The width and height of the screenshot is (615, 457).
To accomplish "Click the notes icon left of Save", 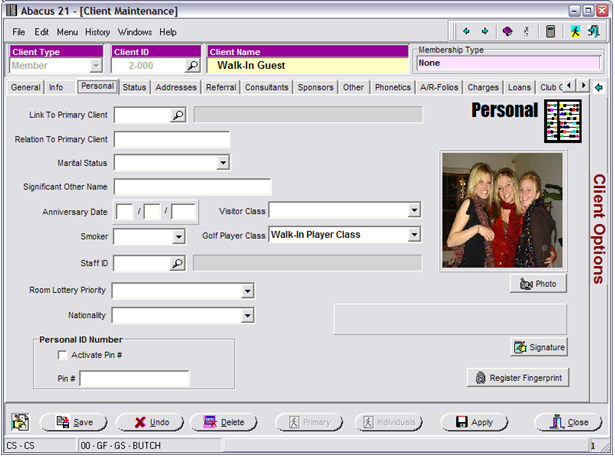I will tap(21, 422).
